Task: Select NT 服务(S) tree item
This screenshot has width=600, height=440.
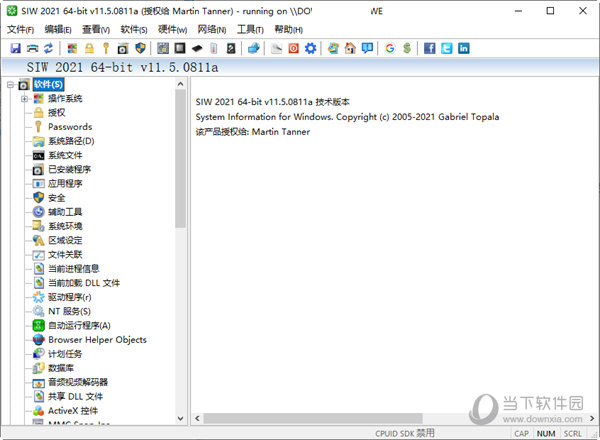Action: (x=69, y=311)
